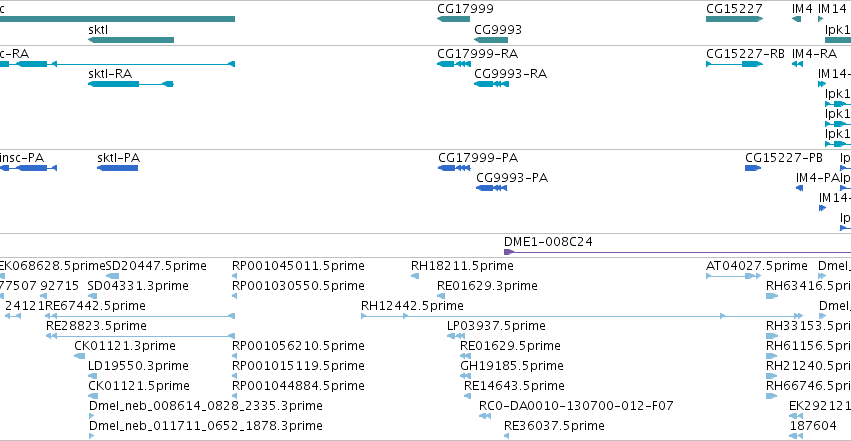Select the sktl-RA transcript glyph

coord(131,84)
